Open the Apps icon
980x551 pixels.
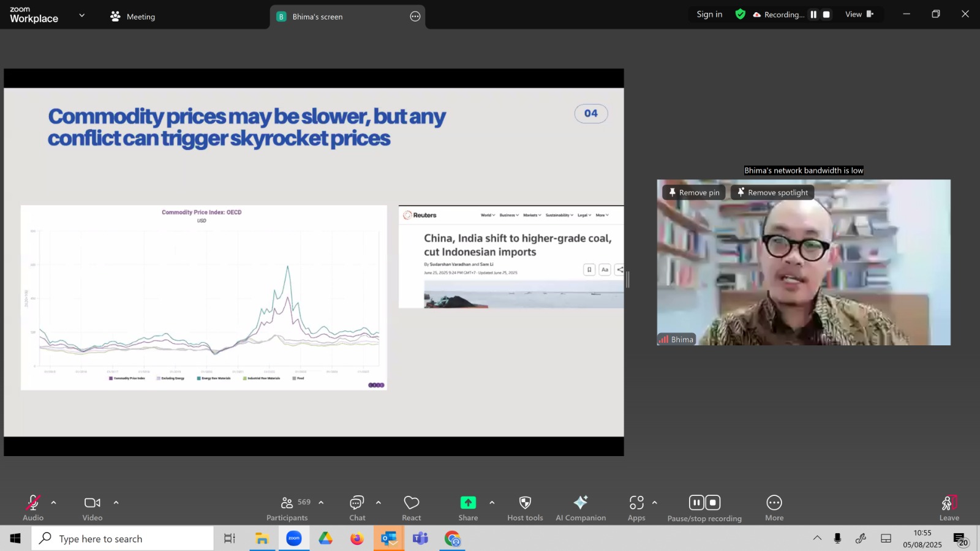click(x=636, y=503)
